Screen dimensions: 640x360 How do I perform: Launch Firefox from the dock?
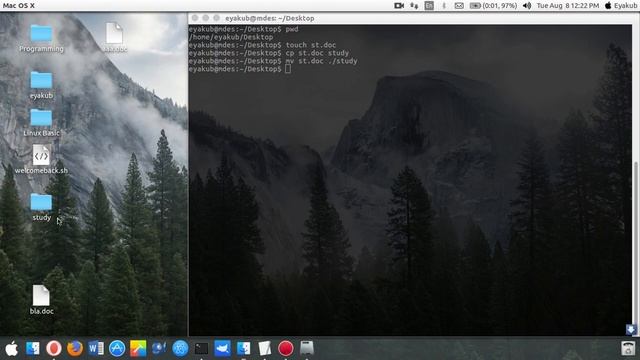coord(75,349)
